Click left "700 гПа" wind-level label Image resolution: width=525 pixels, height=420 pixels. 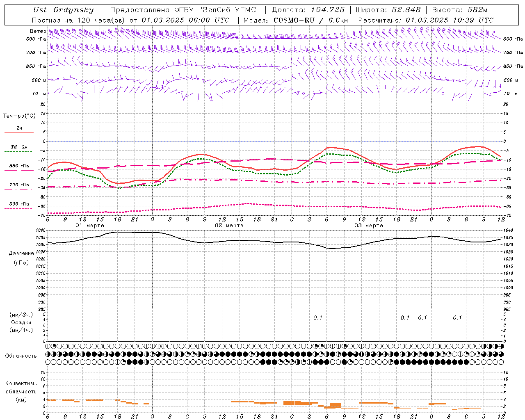[x=36, y=52]
